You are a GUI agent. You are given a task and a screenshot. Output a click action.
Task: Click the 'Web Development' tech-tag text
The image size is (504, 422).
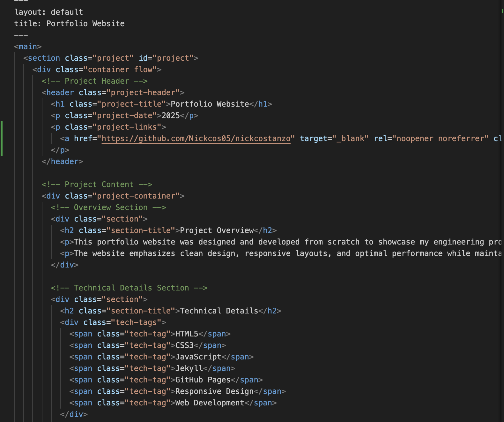click(x=210, y=403)
